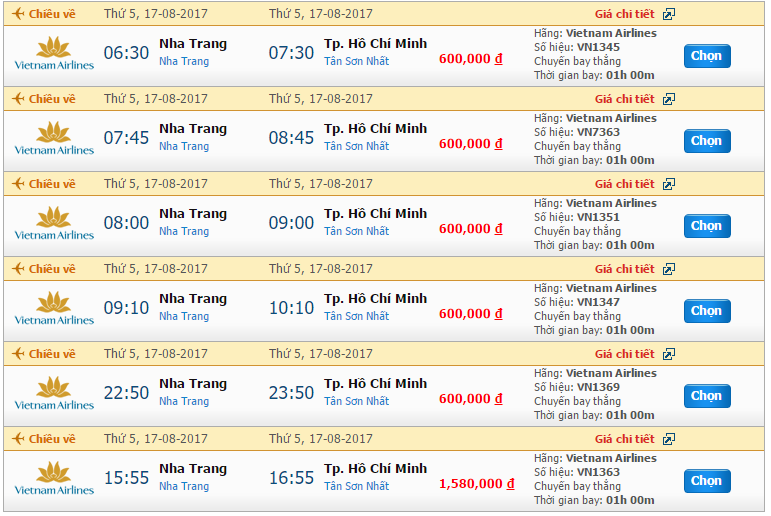Click departure time 06:30
The height and width of the screenshot is (516, 771).
126,53
